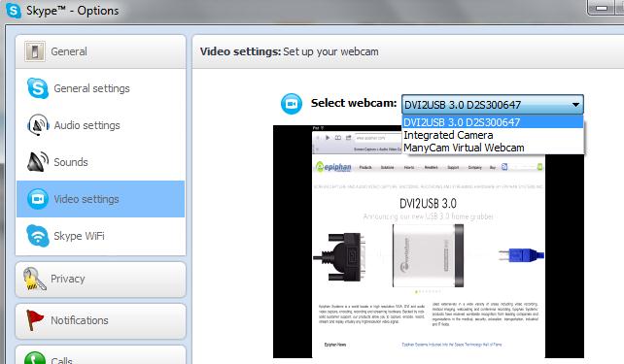Open the General settings section icon
Viewport: 624px width, 364px height.
click(35, 51)
